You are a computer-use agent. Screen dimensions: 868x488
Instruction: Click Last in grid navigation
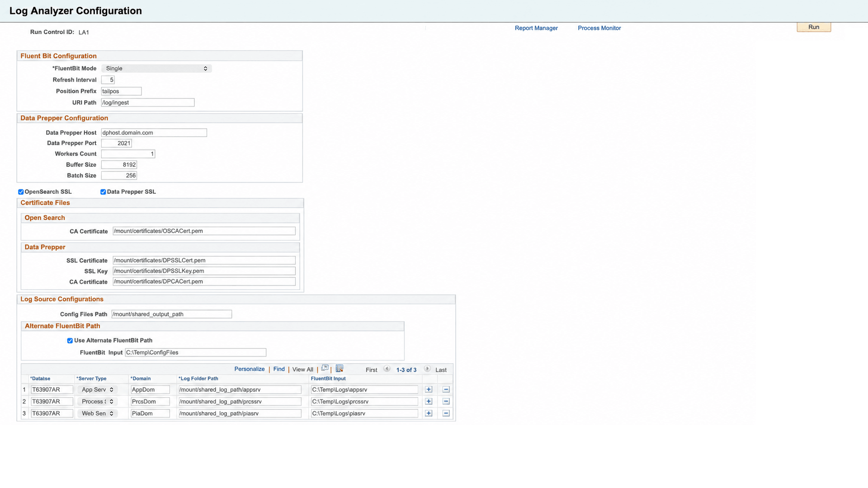point(441,370)
